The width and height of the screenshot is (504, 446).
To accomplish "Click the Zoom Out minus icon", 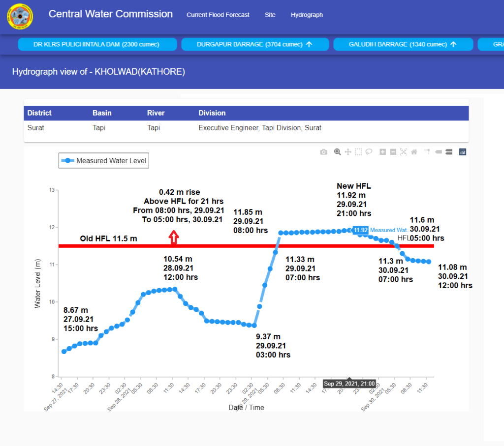I will click(x=393, y=152).
